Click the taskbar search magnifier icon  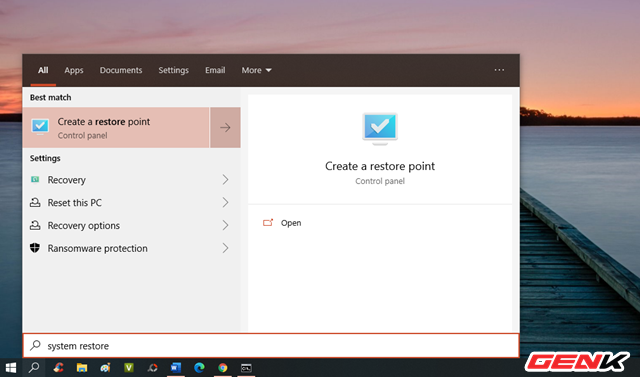pyautogui.click(x=34, y=368)
